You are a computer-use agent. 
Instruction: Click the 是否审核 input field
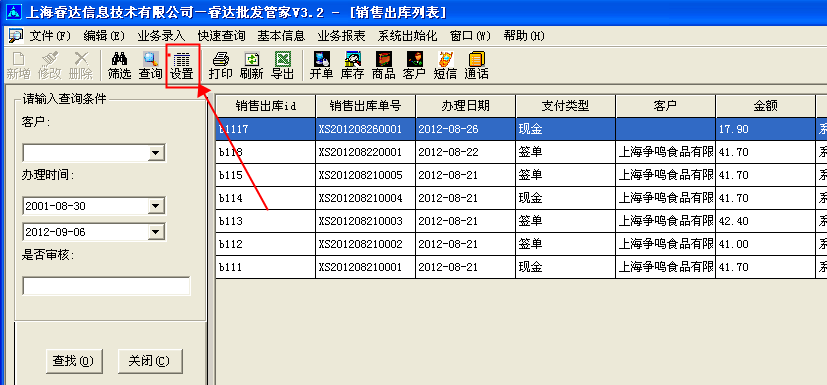(106, 286)
